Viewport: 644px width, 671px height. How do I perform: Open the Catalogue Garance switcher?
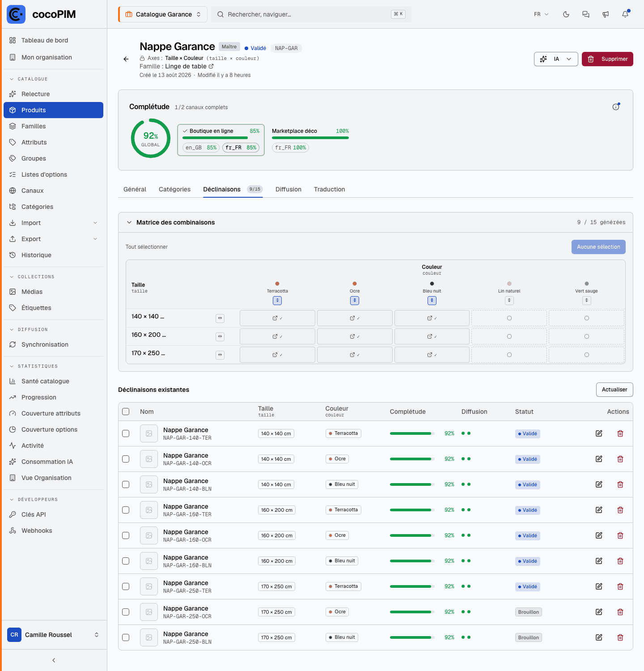163,14
